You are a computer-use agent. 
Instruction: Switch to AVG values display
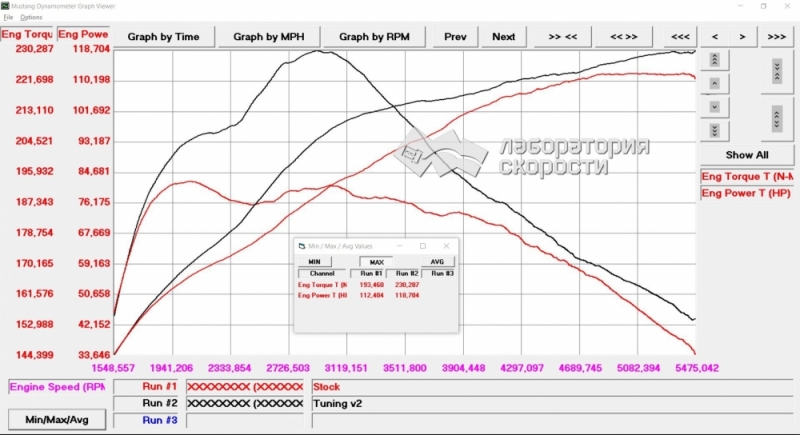coord(437,261)
